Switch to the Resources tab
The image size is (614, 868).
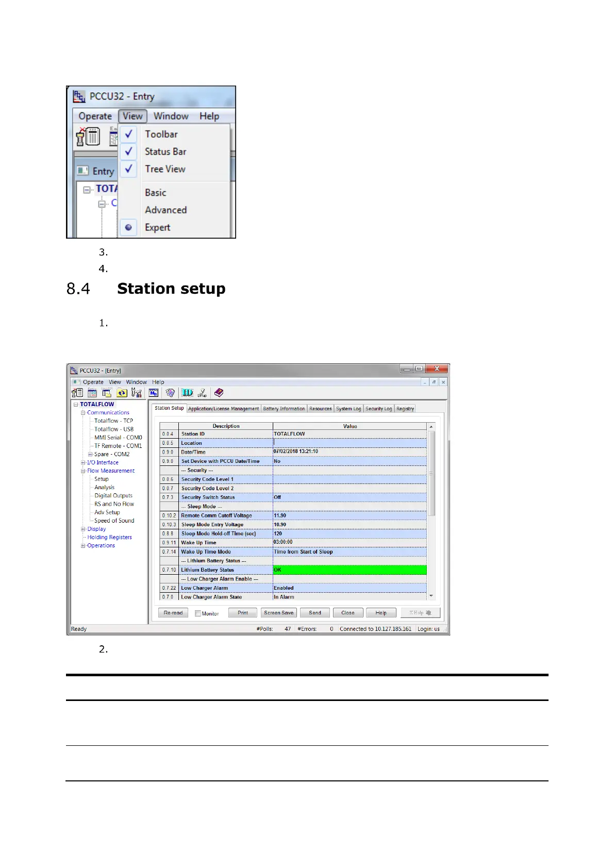(x=321, y=409)
